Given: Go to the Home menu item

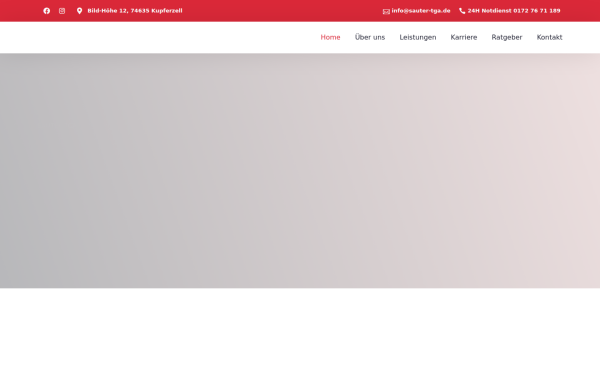Looking at the screenshot, I should [x=330, y=37].
